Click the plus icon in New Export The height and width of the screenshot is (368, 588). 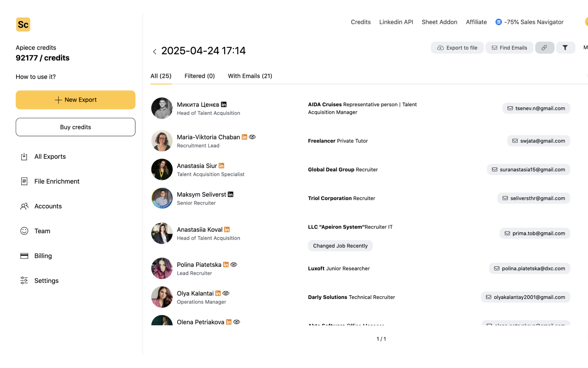coord(58,100)
